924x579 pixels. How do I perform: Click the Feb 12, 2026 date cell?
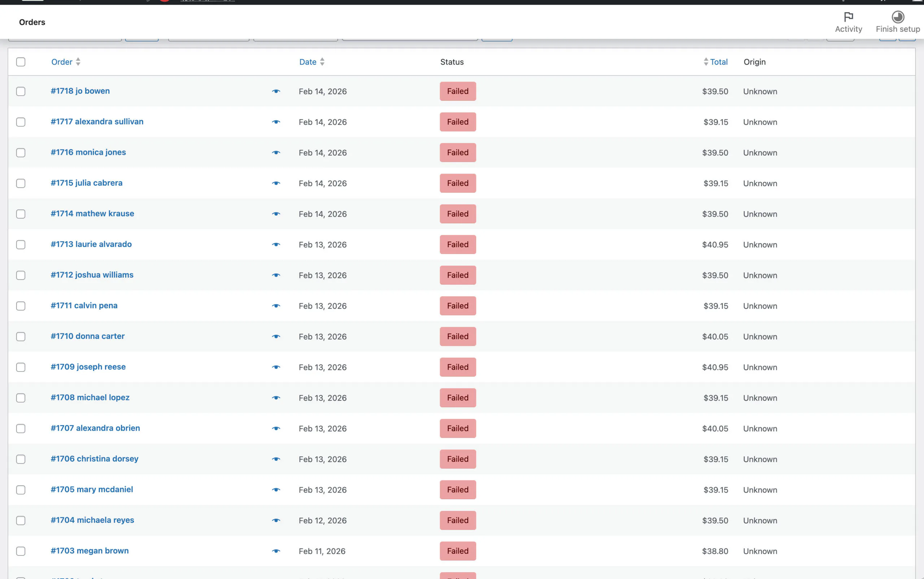(322, 521)
